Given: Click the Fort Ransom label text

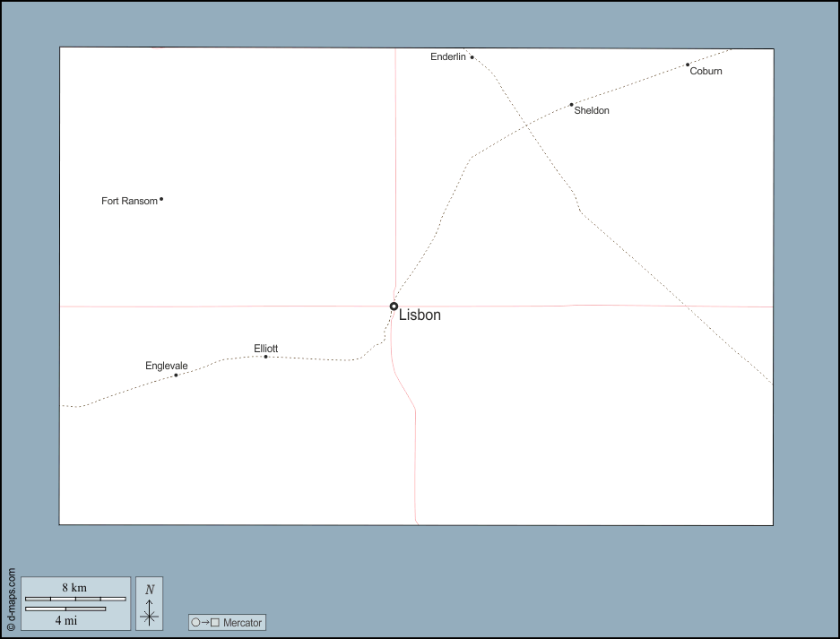Looking at the screenshot, I should point(129,202).
